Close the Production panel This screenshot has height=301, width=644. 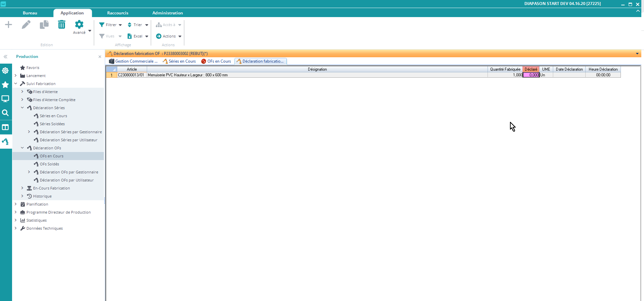[100, 57]
